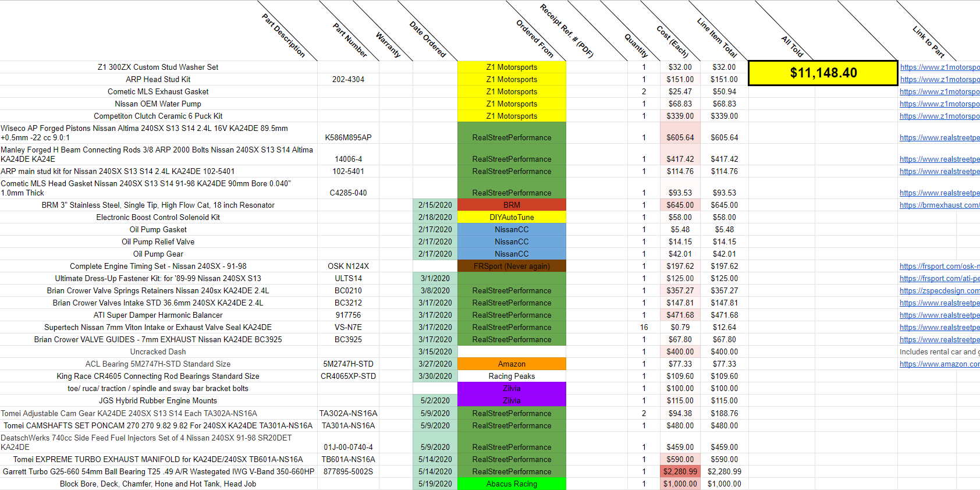This screenshot has width=980, height=490.
Task: Select part number ULTS14 cell
Action: coord(348,279)
